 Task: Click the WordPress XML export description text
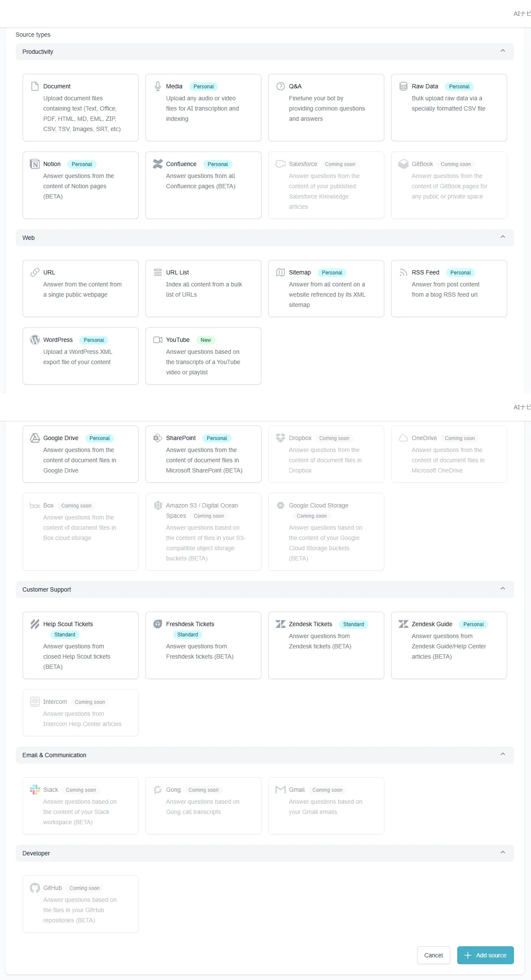(x=78, y=357)
